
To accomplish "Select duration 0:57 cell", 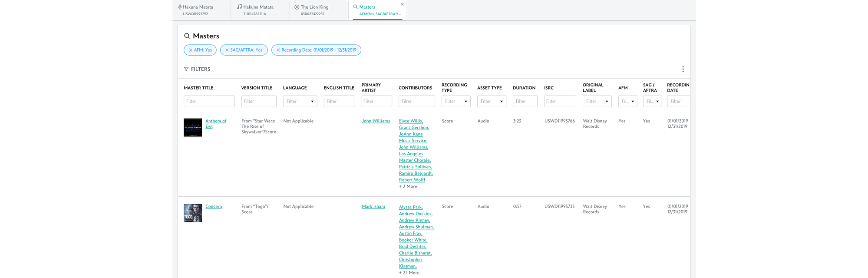I will [x=517, y=206].
